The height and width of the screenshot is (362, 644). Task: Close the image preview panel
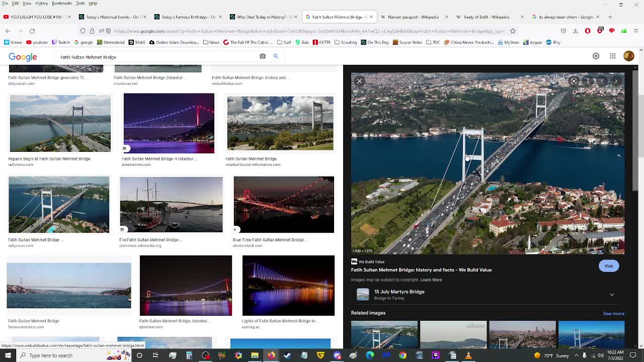click(x=359, y=81)
